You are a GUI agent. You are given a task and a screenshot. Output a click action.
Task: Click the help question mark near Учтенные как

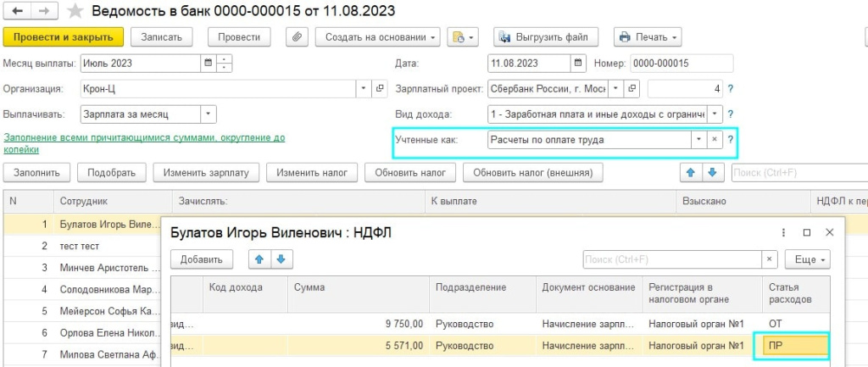[731, 140]
